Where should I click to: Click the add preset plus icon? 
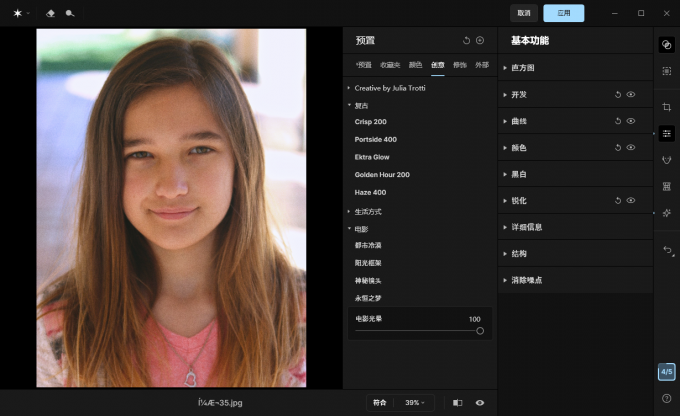tap(480, 40)
